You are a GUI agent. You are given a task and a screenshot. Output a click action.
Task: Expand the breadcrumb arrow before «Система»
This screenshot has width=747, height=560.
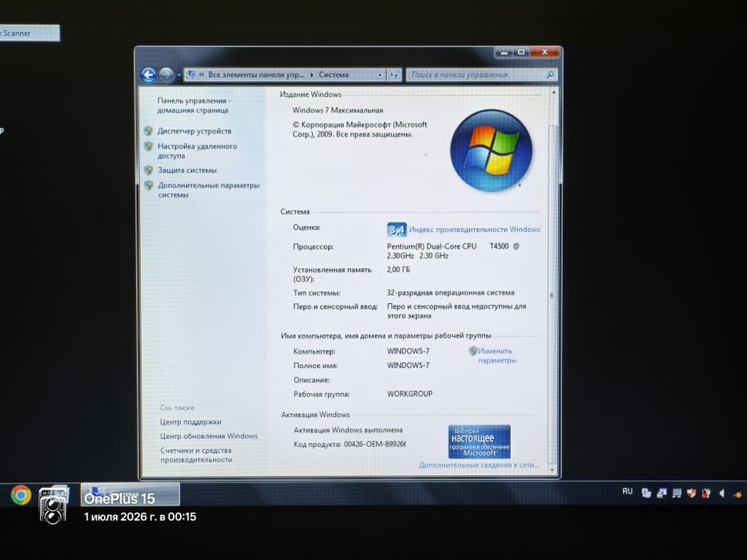(311, 74)
